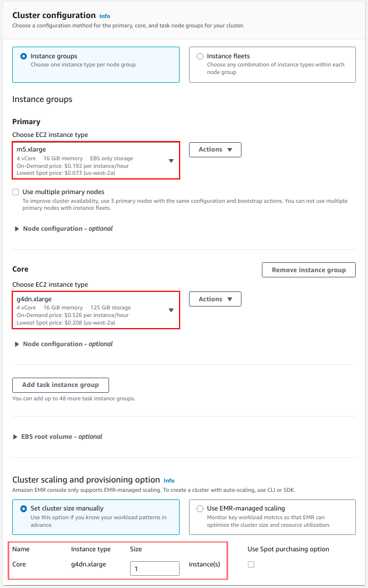The height and width of the screenshot is (588, 368).
Task: Enable Use multiple primary nodes checkbox
Action: [15, 192]
